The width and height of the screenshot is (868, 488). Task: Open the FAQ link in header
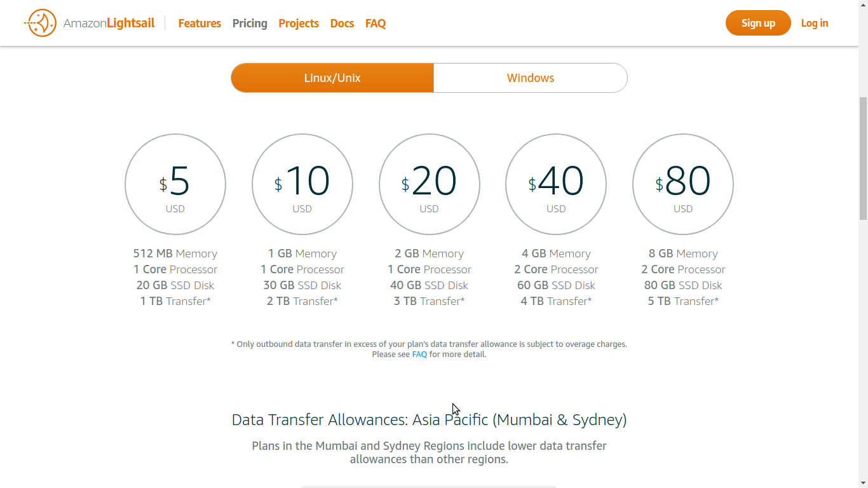coord(376,24)
